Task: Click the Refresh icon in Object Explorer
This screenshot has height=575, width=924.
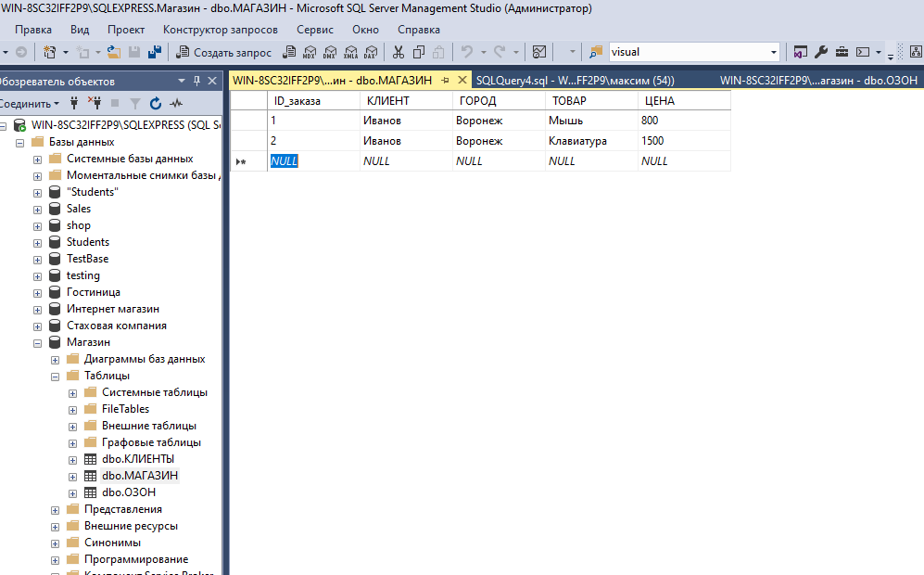Action: 156,104
